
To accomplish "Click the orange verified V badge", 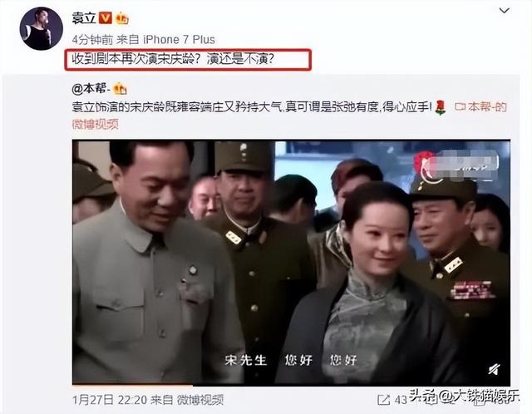I will (106, 17).
